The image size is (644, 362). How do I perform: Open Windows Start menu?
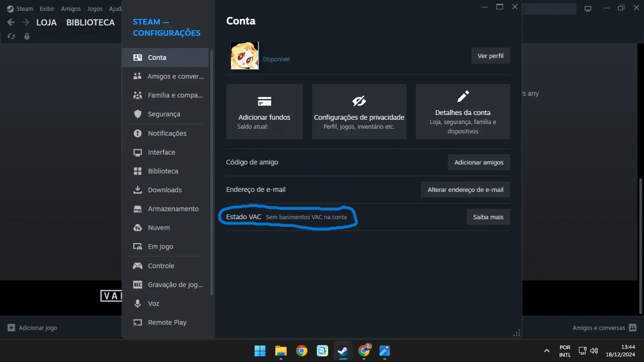tap(260, 351)
